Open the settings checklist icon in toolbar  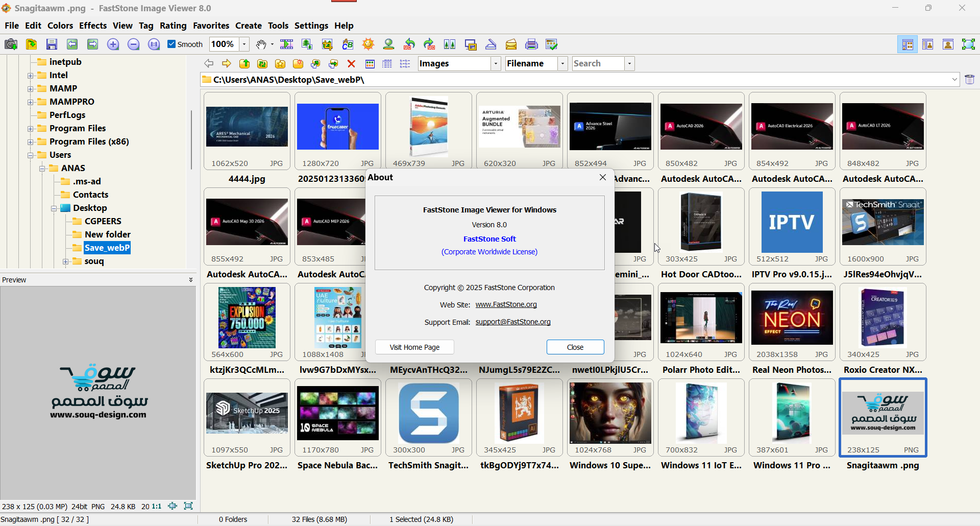click(x=552, y=44)
